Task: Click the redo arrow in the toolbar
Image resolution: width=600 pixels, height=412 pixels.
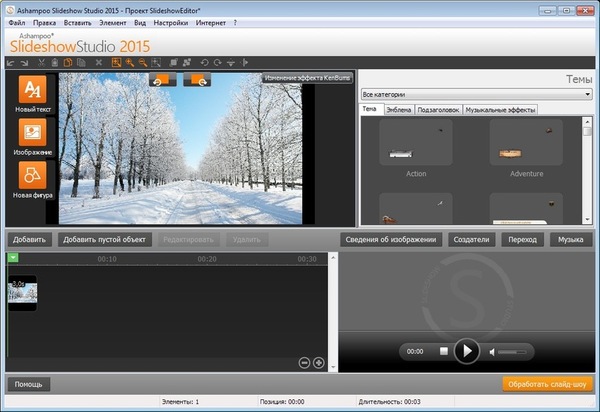Action: (24, 63)
